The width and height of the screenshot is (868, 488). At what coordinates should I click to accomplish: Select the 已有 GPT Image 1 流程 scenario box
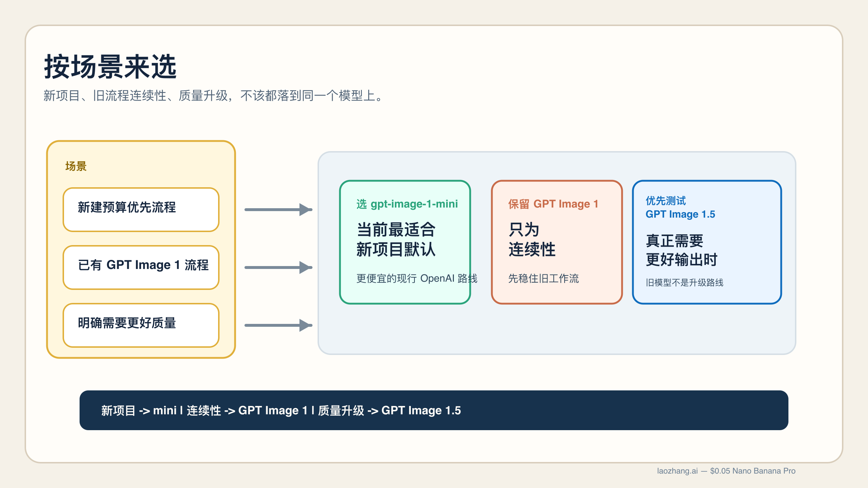click(141, 267)
